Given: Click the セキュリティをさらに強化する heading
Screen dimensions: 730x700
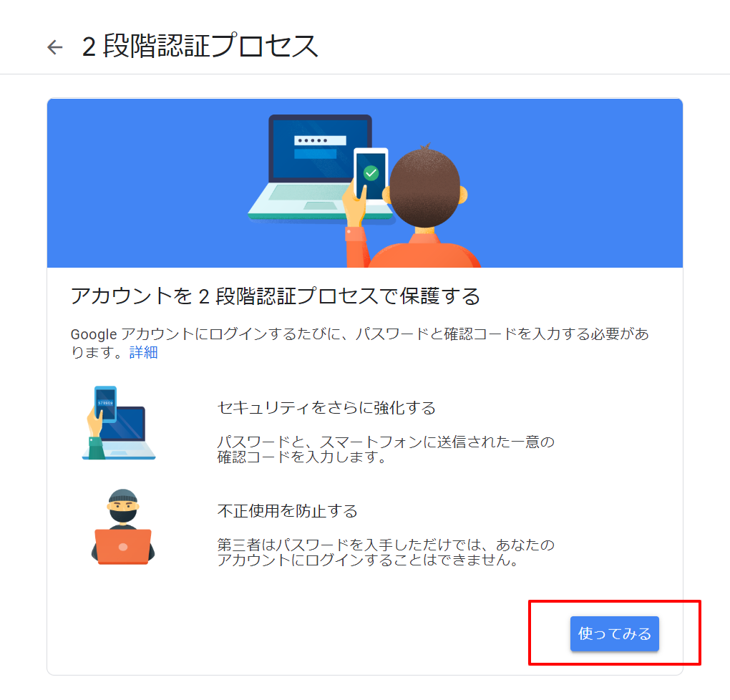Looking at the screenshot, I should [x=326, y=407].
